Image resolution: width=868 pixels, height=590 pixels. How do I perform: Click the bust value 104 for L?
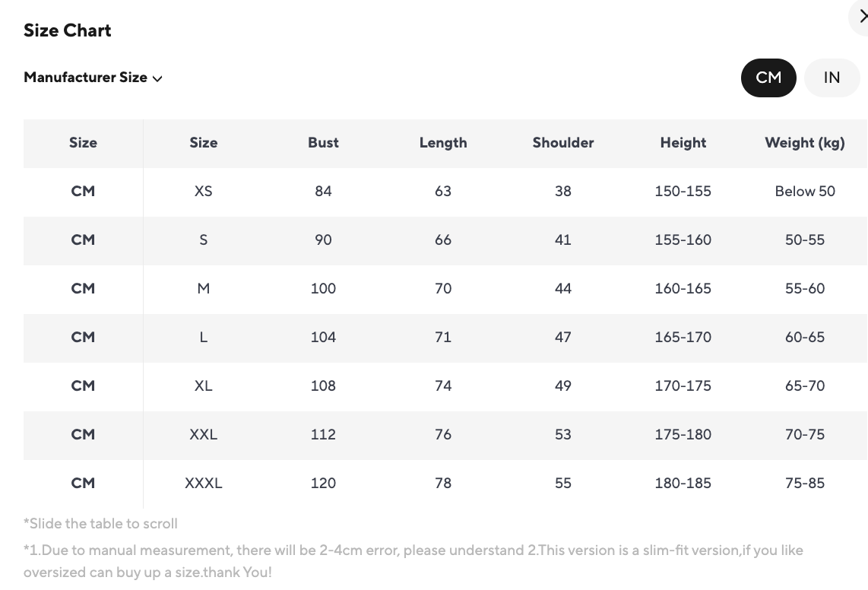point(323,338)
